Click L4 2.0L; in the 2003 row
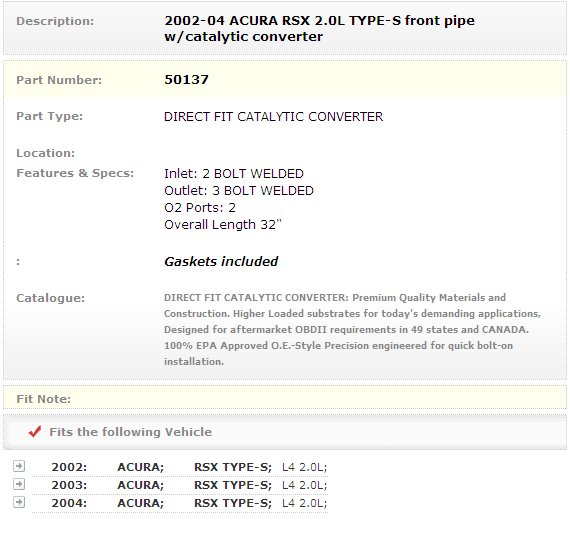The image size is (570, 551). point(305,485)
